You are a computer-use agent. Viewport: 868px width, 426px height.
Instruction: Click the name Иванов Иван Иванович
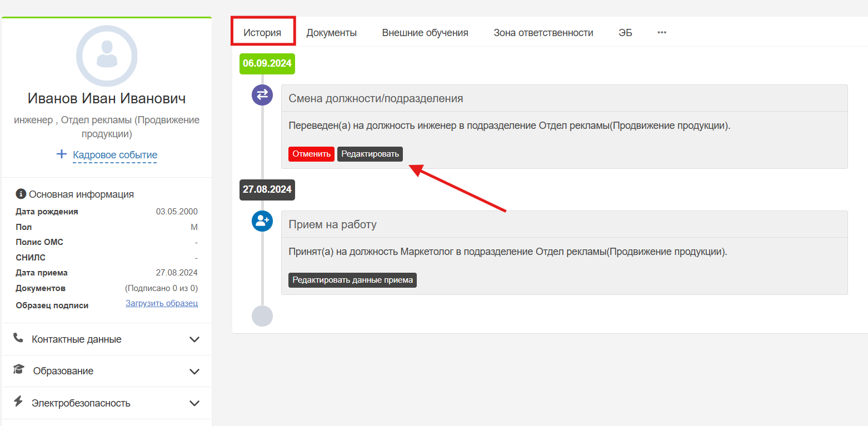(x=107, y=98)
